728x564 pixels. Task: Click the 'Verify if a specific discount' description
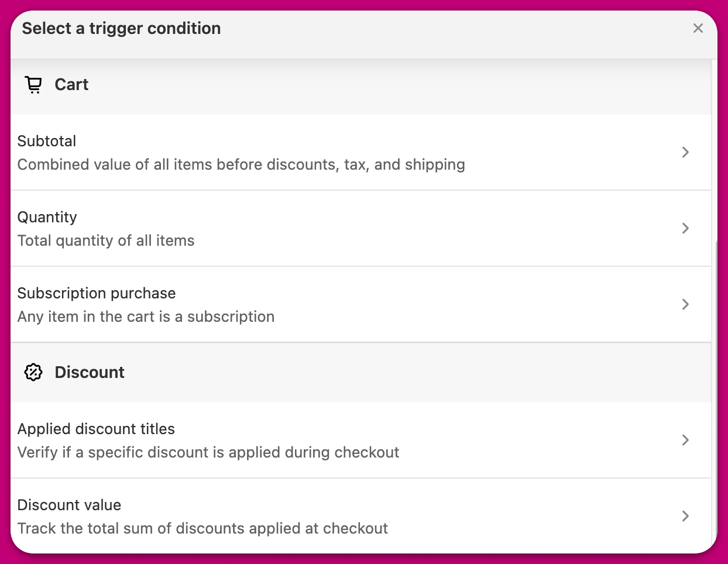point(208,452)
